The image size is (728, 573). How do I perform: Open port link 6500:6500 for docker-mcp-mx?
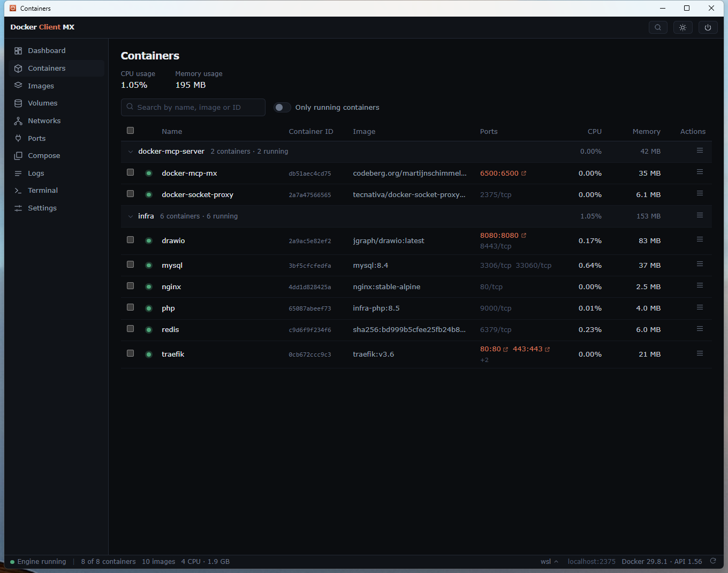click(x=503, y=174)
